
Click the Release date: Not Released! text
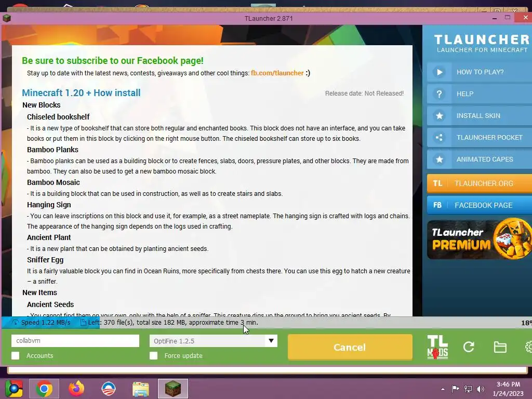[x=364, y=94]
